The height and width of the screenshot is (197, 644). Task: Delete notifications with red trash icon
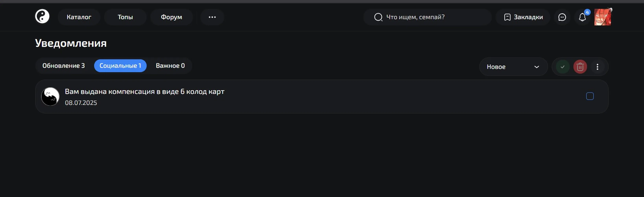click(580, 67)
